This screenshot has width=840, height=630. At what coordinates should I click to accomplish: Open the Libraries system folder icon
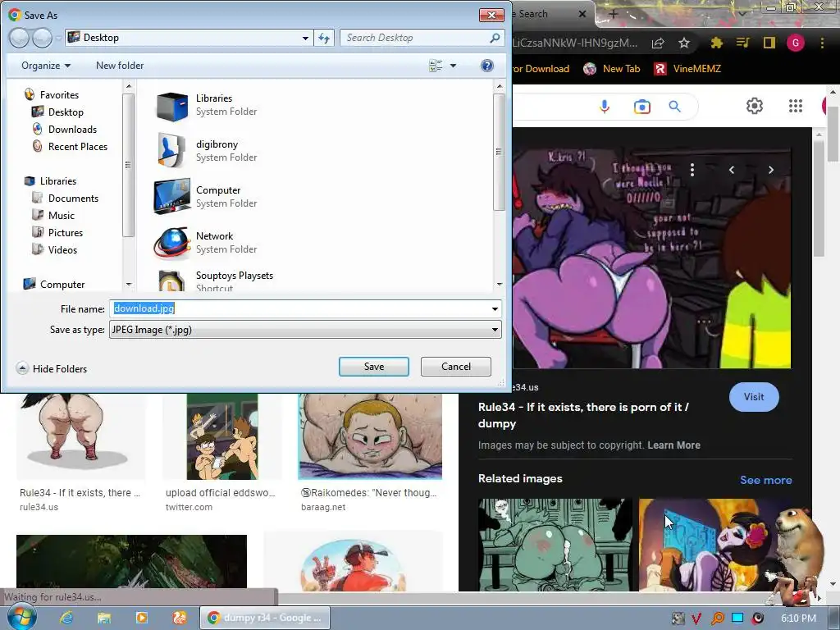pos(172,106)
